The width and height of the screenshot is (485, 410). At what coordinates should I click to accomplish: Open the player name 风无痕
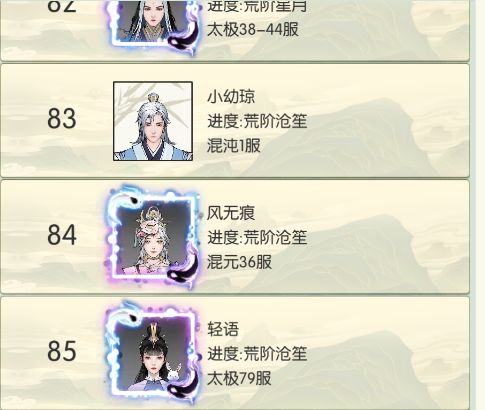(x=231, y=213)
